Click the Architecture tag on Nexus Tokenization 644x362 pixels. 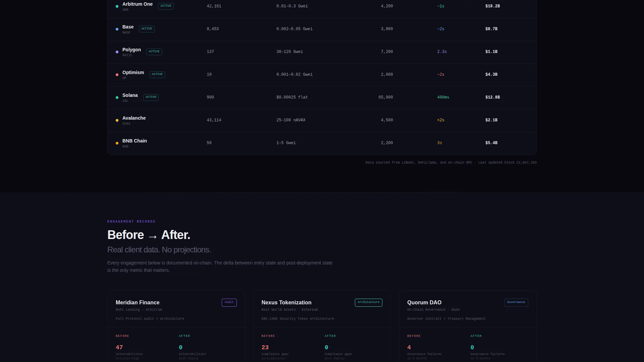point(368,302)
